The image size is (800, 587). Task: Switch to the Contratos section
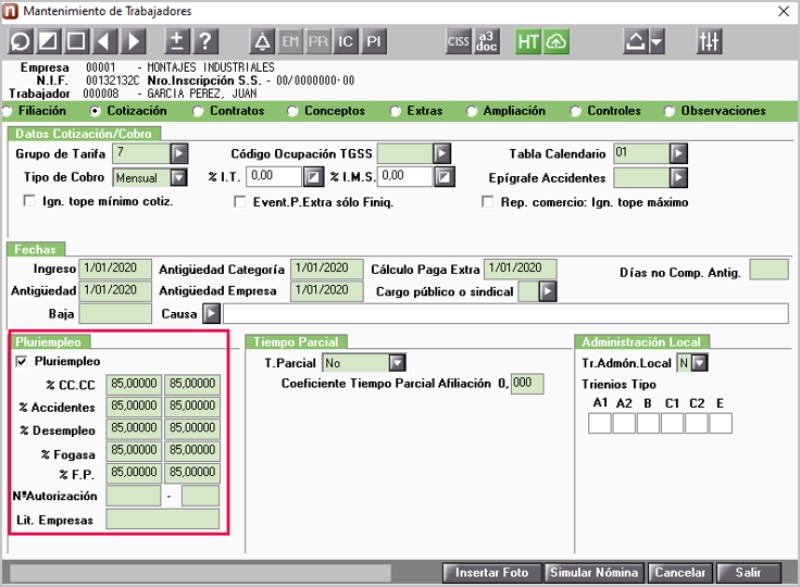198,111
